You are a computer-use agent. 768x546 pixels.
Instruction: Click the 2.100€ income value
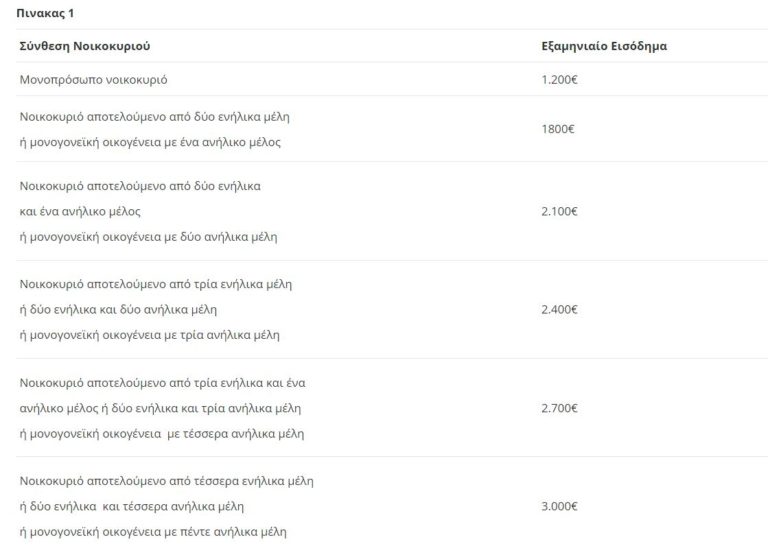pos(558,211)
